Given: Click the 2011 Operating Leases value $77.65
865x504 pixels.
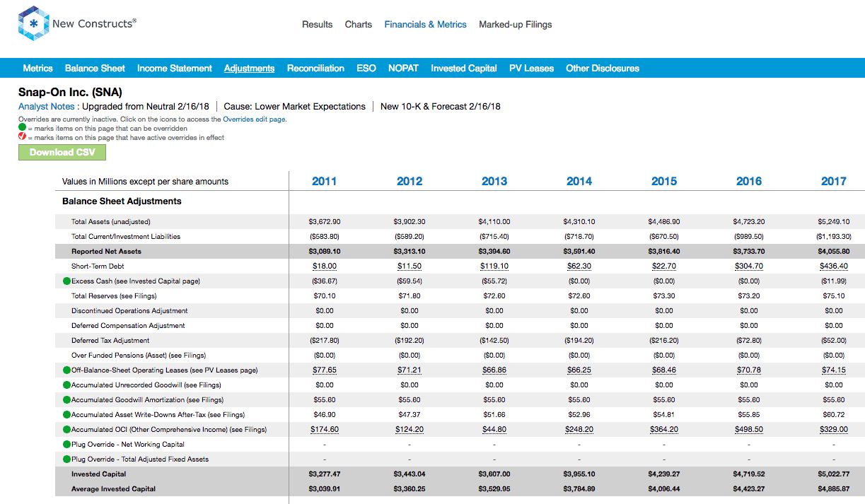Looking at the screenshot, I should pyautogui.click(x=325, y=370).
